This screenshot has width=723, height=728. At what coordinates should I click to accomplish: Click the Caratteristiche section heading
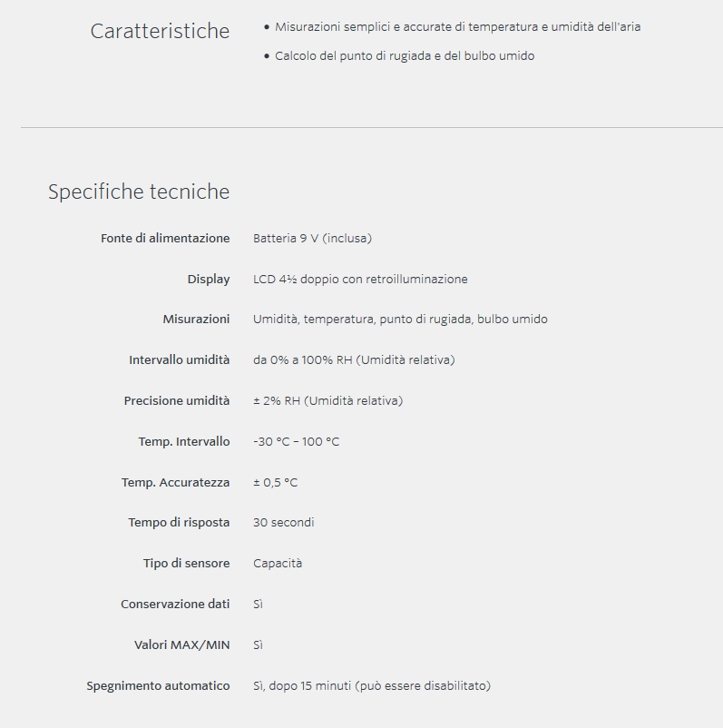click(160, 31)
